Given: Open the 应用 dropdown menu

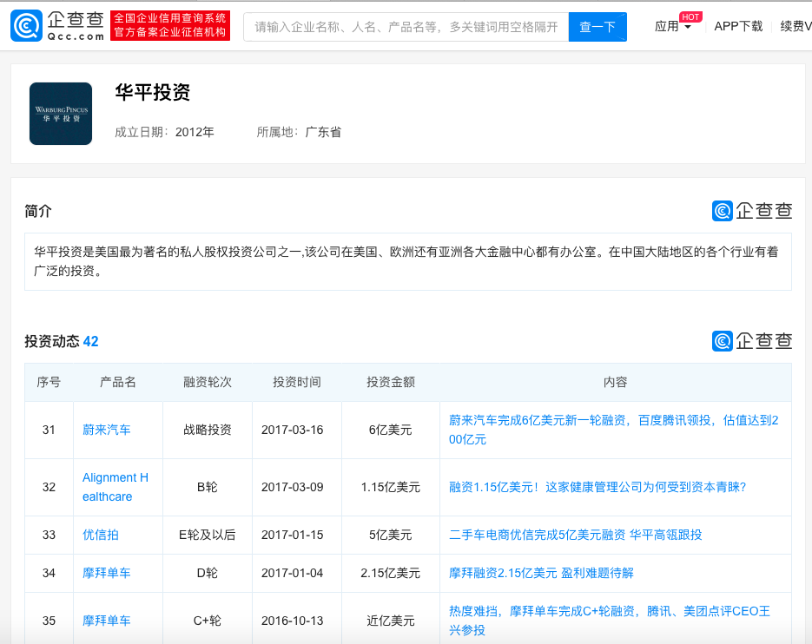Looking at the screenshot, I should click(x=673, y=26).
